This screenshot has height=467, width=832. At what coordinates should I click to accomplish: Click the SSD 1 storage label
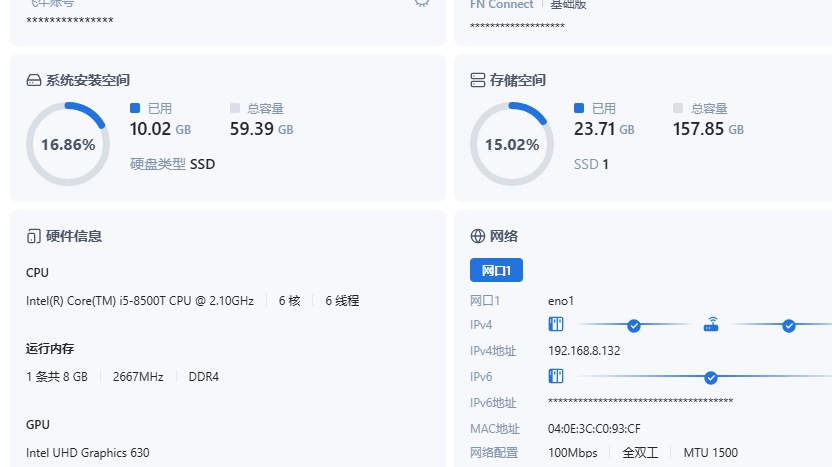pos(591,164)
